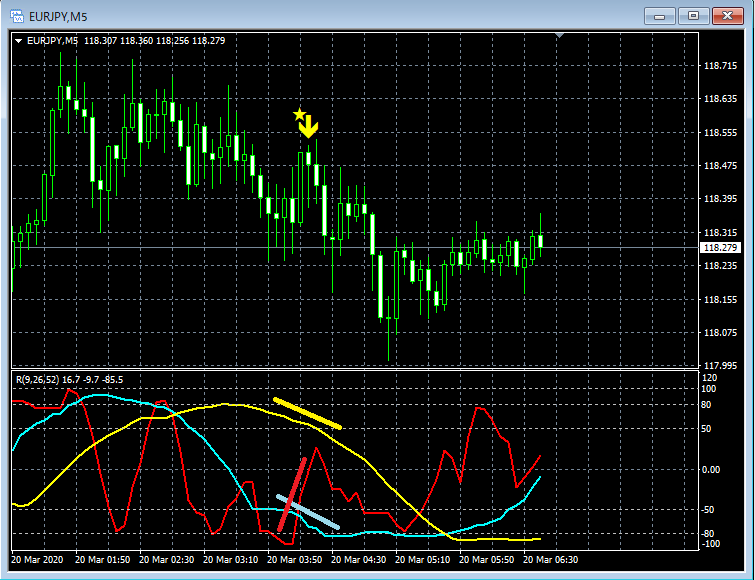Close the EURJPY,M5 chart window
This screenshot has height=580, width=755.
click(x=728, y=16)
